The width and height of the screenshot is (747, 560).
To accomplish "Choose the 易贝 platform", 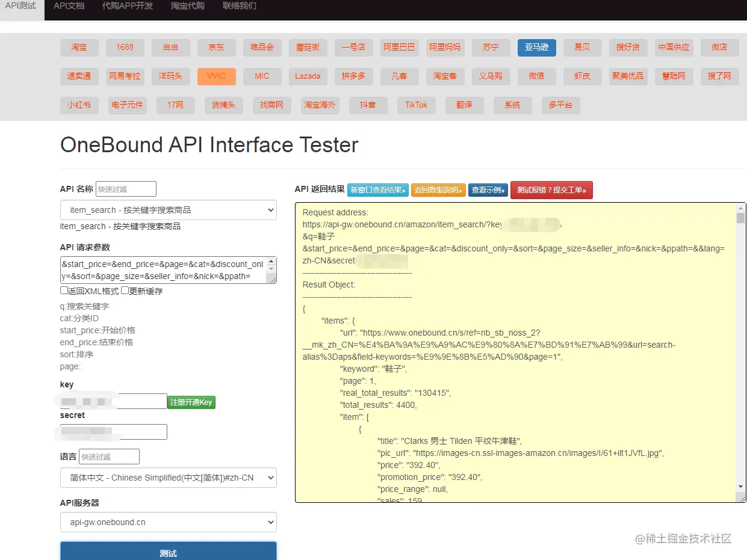I will (583, 48).
